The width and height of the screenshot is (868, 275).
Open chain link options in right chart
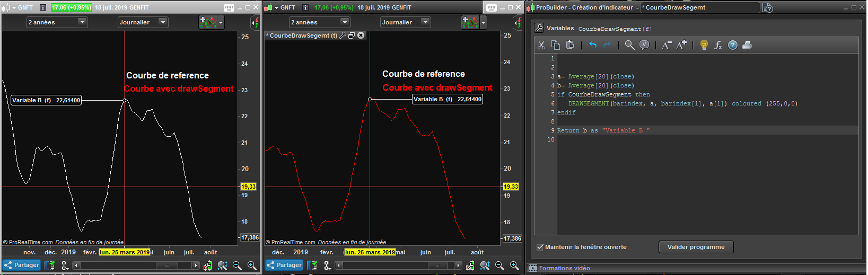pos(327,265)
